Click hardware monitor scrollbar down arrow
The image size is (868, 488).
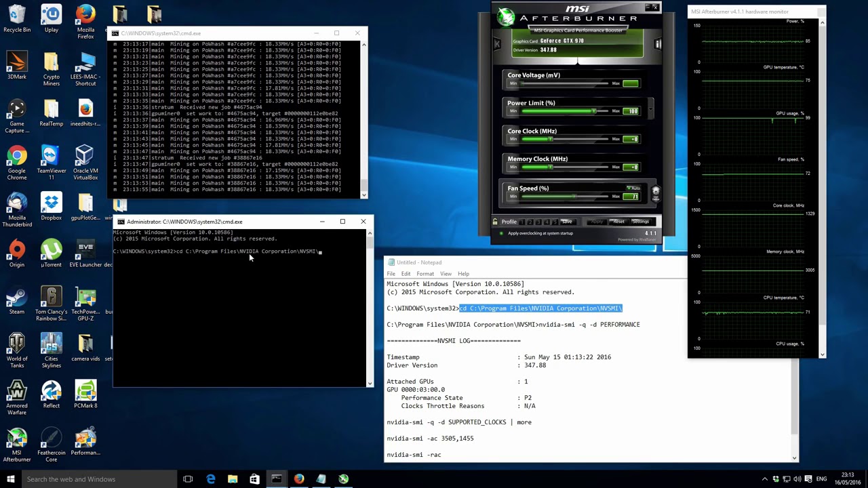click(x=822, y=354)
